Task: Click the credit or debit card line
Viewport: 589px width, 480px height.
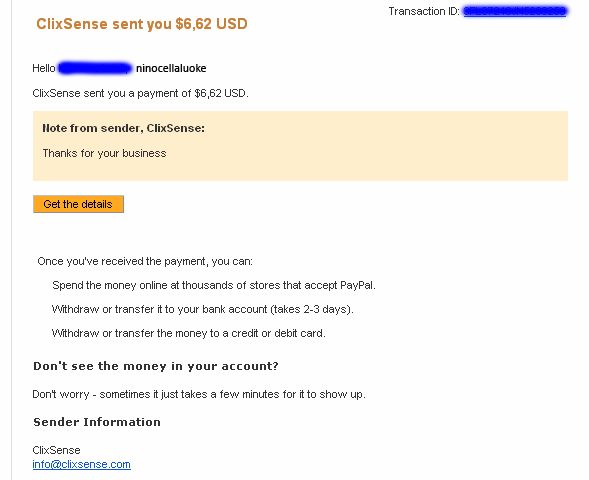Action: pos(189,333)
